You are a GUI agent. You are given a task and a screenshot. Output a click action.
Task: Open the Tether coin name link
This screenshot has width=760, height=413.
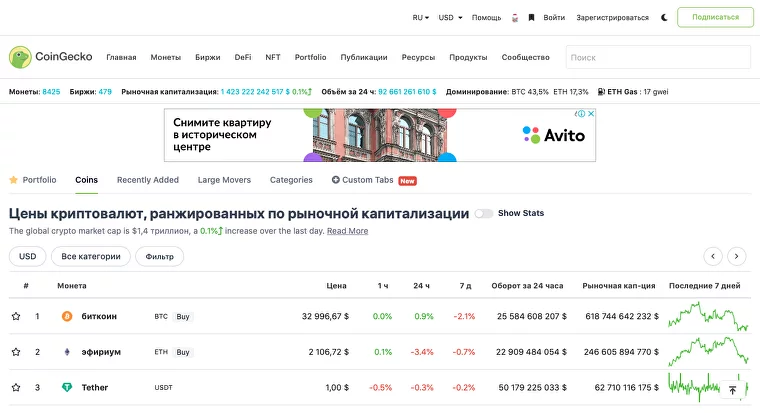tap(95, 387)
